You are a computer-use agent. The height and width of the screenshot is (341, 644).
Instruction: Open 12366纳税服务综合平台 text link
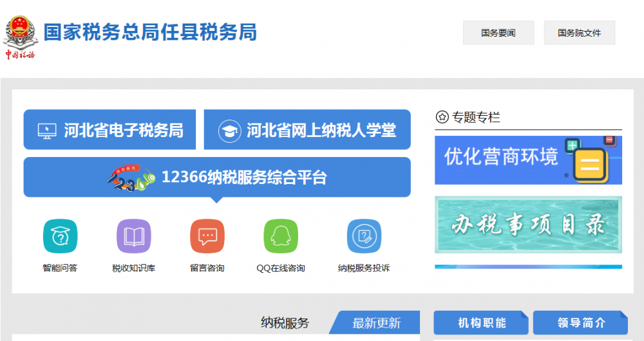click(x=244, y=178)
